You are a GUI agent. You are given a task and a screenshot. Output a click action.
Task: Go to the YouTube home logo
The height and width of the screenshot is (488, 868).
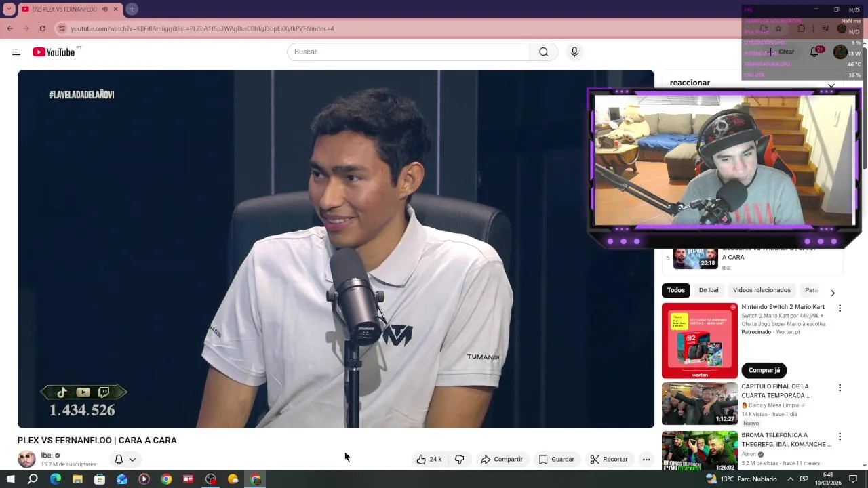(x=54, y=52)
